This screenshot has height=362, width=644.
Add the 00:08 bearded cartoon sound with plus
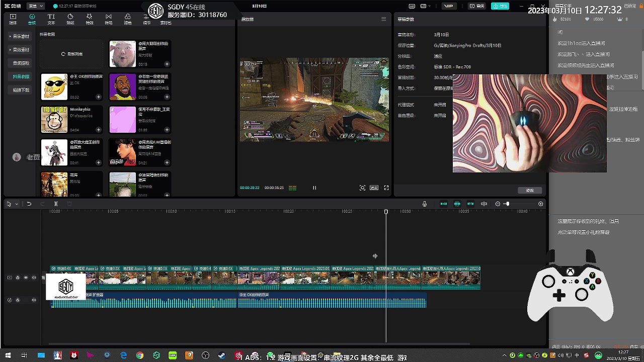167,97
